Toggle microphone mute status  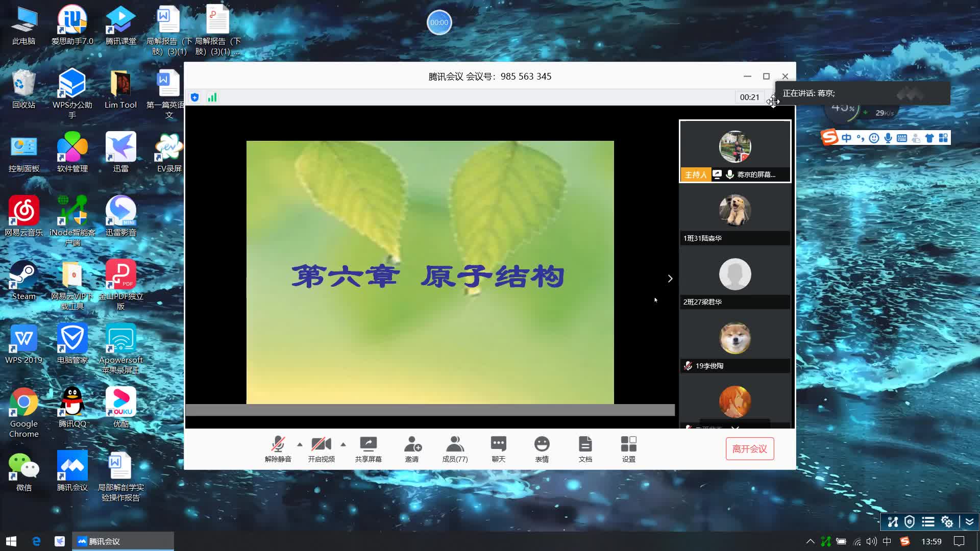[x=279, y=448]
